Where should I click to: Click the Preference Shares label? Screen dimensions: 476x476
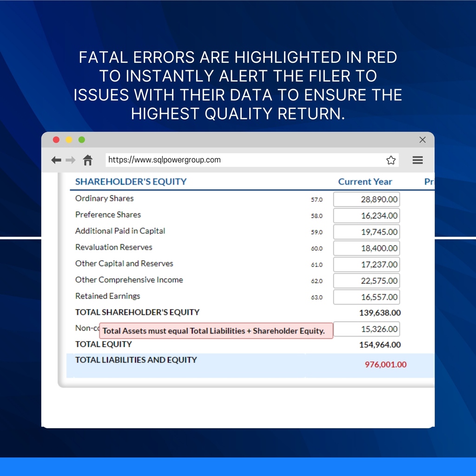tap(108, 215)
